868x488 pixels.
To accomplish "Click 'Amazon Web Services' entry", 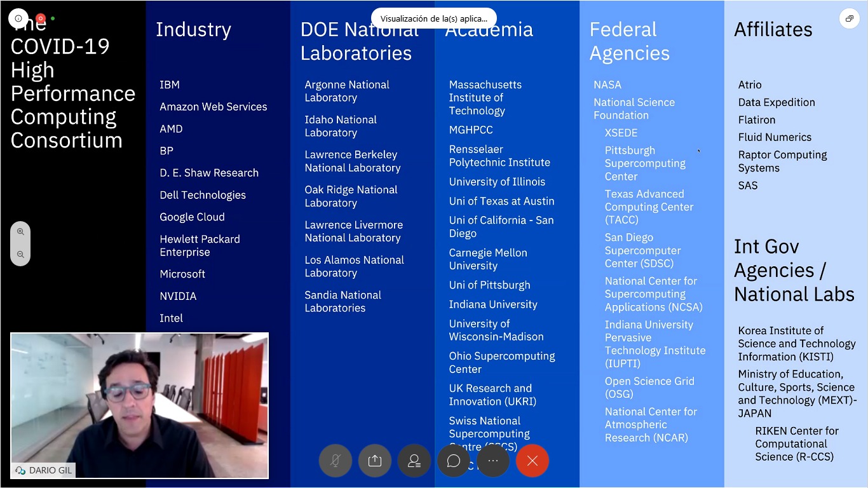I will [x=214, y=107].
